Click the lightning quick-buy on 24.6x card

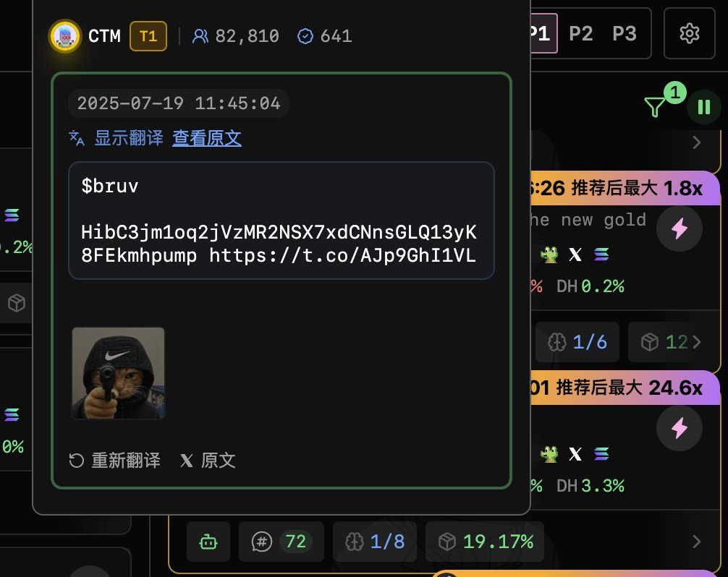click(680, 427)
